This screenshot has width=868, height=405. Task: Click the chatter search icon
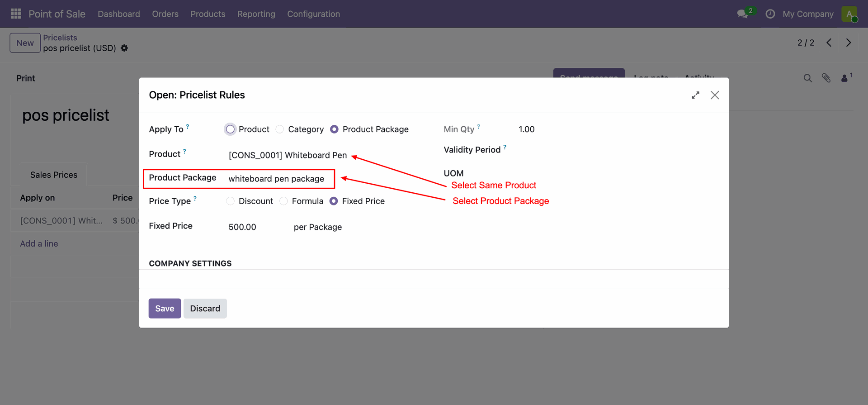click(808, 78)
